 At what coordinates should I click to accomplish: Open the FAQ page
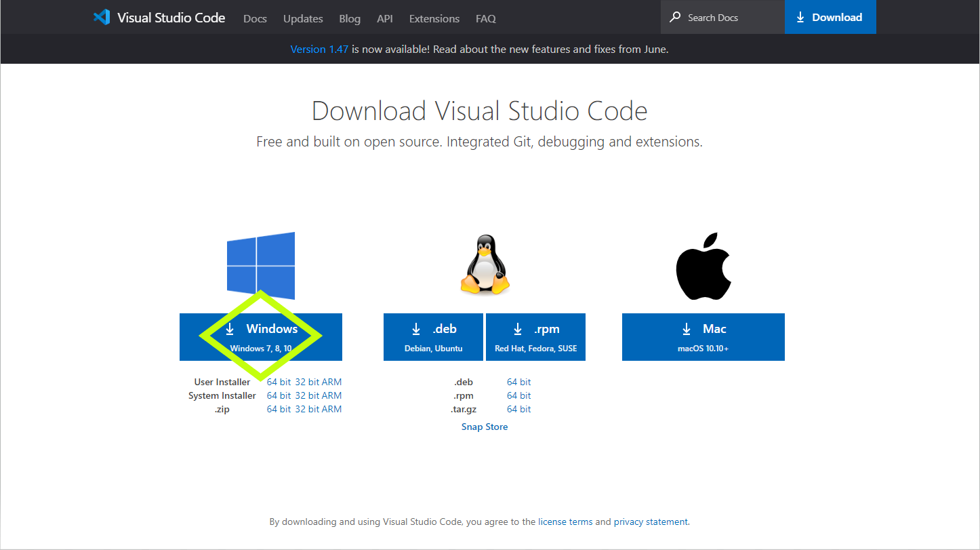(x=485, y=18)
